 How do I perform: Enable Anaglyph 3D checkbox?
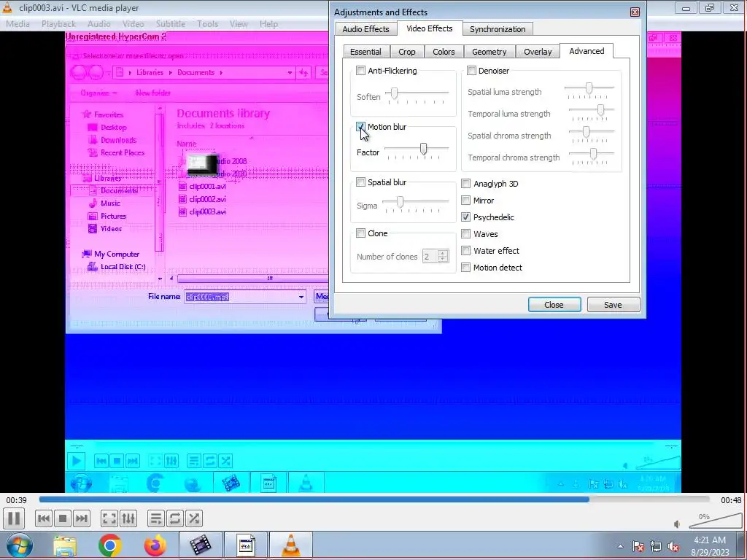(466, 183)
